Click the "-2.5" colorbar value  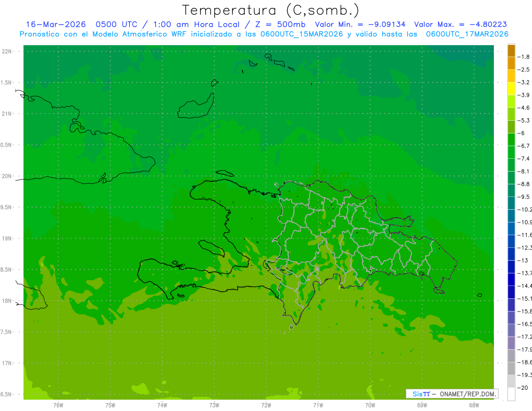[x=524, y=70]
